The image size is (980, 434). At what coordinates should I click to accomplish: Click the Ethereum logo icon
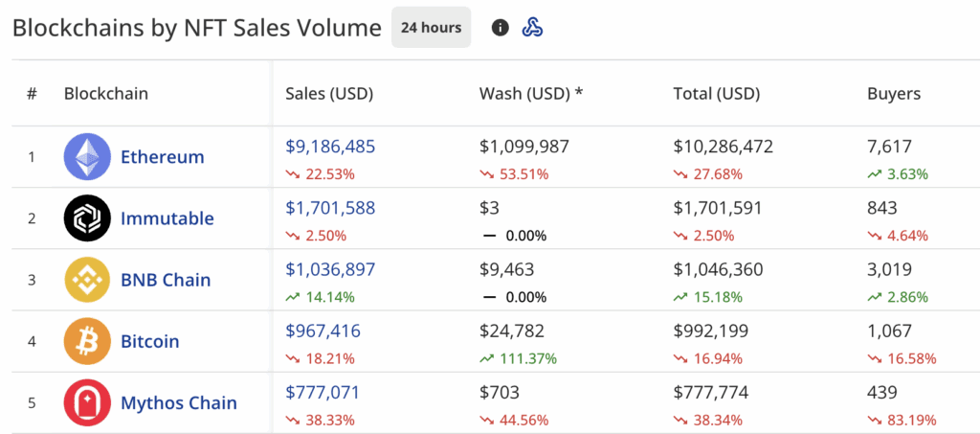tap(87, 156)
